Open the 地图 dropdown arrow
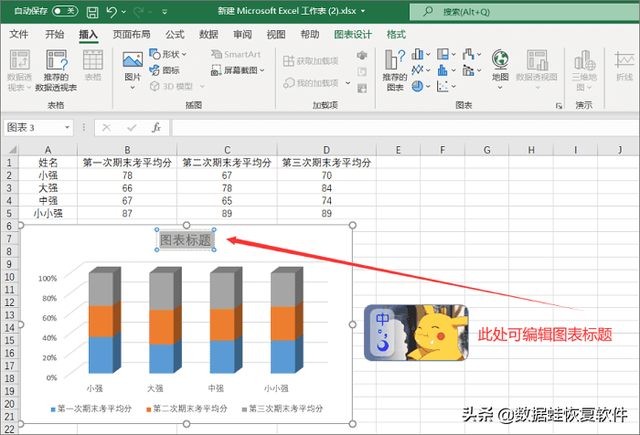 tap(500, 87)
